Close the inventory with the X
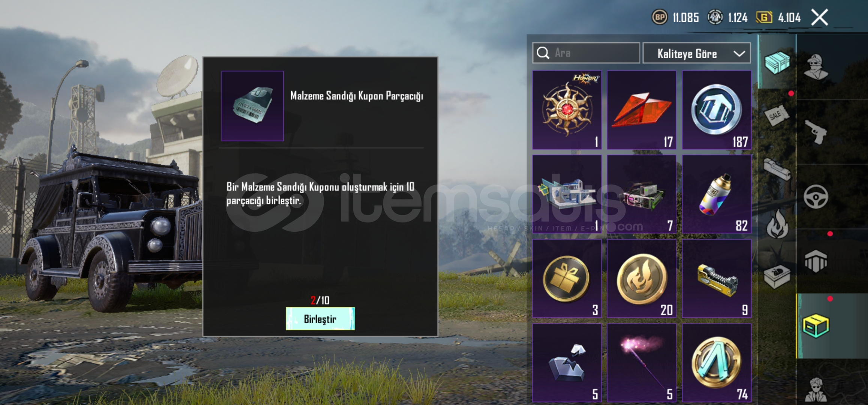868x405 pixels. [820, 17]
